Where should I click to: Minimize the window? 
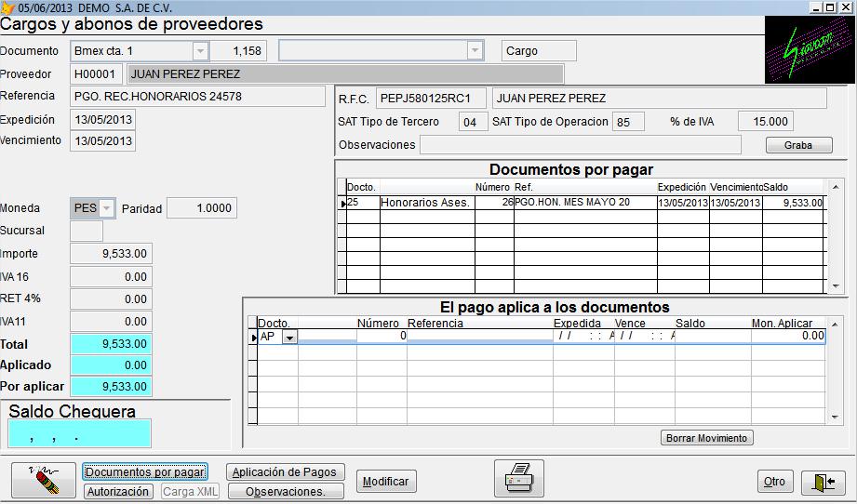[x=817, y=7]
